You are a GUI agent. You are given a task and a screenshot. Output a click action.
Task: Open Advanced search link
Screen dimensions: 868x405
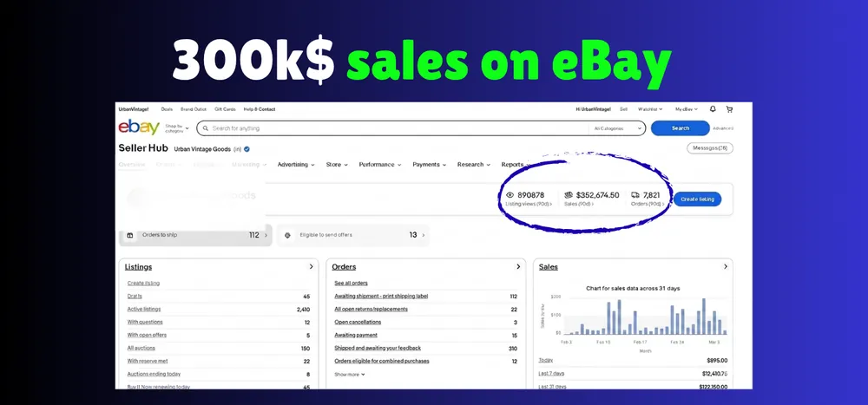point(723,128)
